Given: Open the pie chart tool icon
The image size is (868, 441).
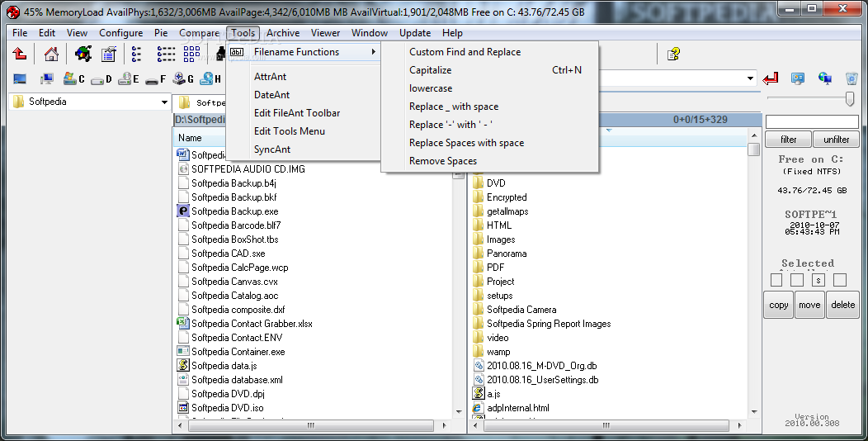Looking at the screenshot, I should [83, 54].
